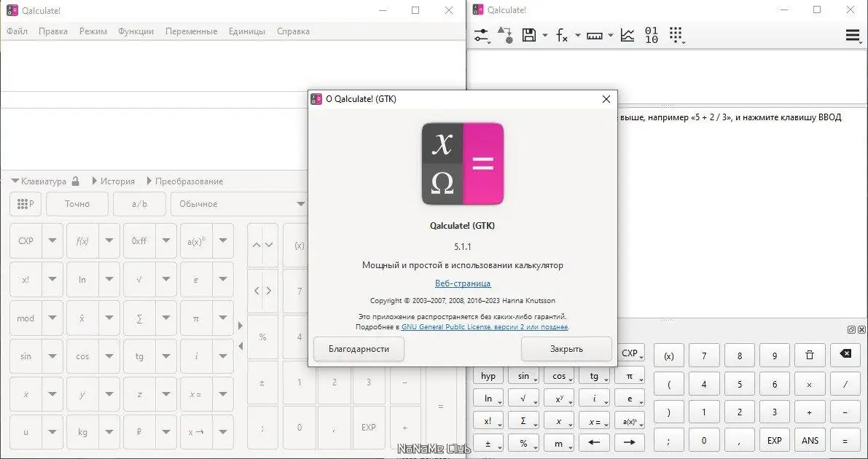The width and height of the screenshot is (868, 459).
Task: Open the 01/10 number bases icon
Action: tap(652, 36)
